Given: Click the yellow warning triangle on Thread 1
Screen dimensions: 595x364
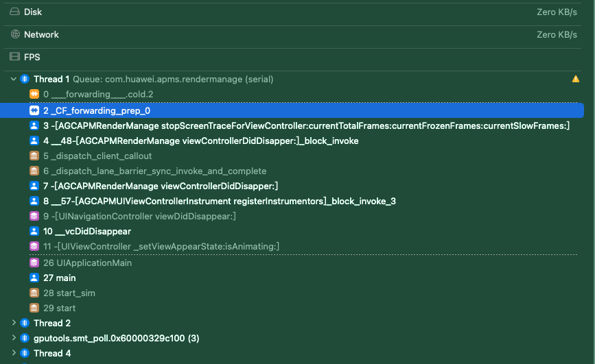Looking at the screenshot, I should click(x=576, y=79).
